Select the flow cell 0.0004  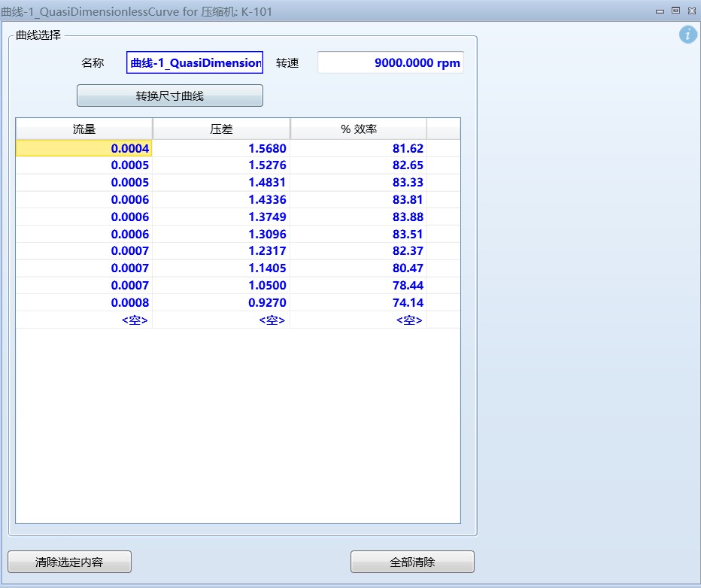(x=84, y=148)
